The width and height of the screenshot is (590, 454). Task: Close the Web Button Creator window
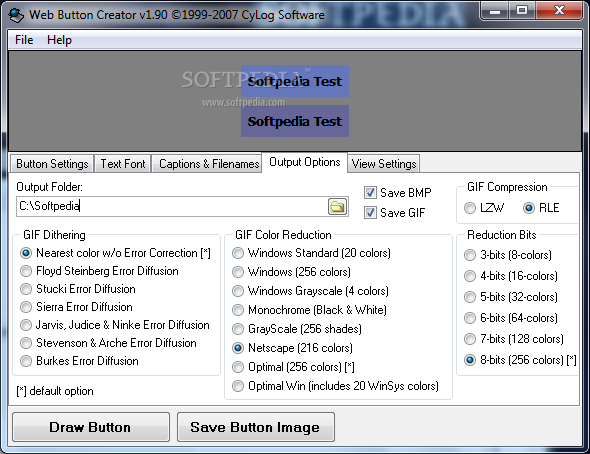pyautogui.click(x=560, y=11)
